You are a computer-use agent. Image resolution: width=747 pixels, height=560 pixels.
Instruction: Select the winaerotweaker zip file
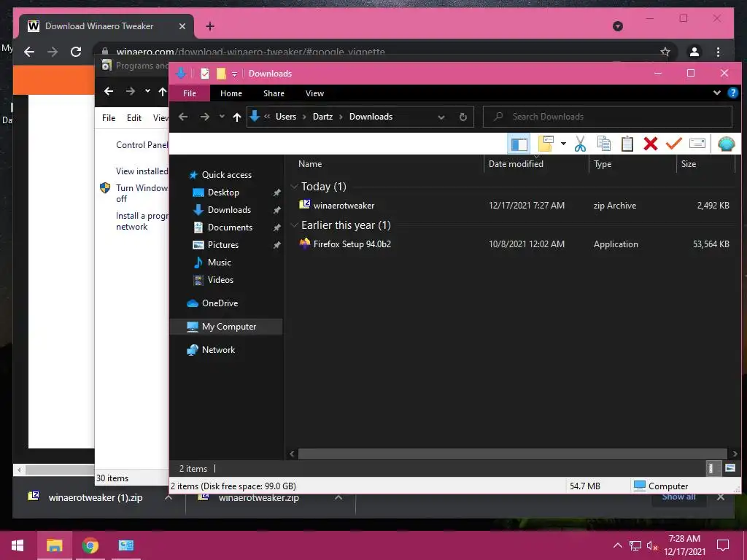click(x=514, y=205)
